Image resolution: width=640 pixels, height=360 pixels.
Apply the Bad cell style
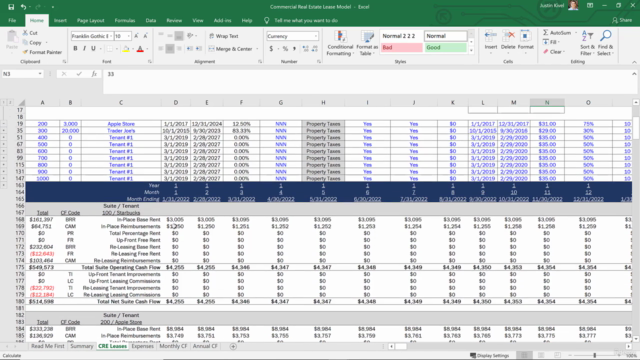[402, 47]
